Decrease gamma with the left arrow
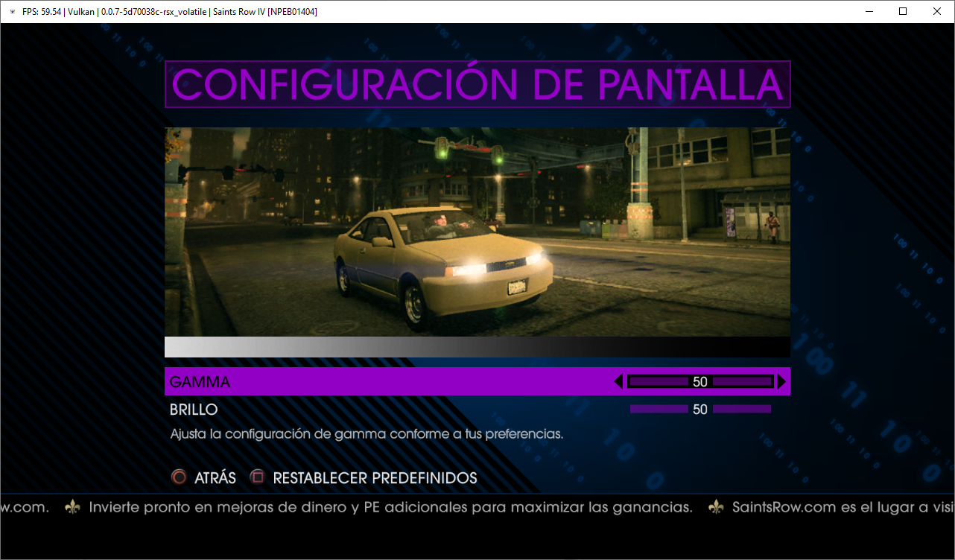Image resolution: width=955 pixels, height=560 pixels. click(x=618, y=381)
